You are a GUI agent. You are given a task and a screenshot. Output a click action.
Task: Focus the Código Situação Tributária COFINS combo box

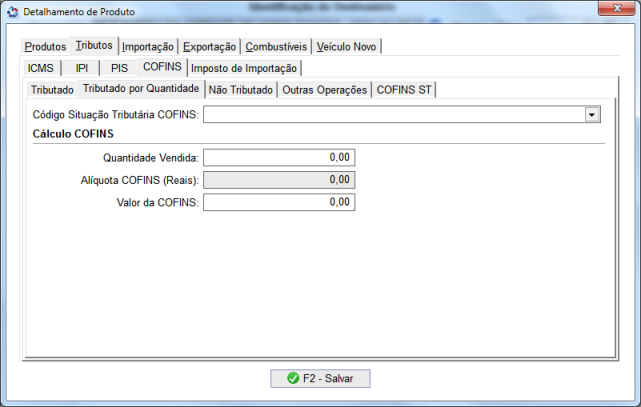(x=402, y=114)
